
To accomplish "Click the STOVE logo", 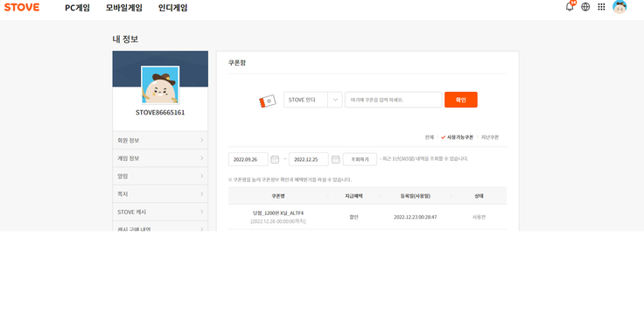I will click(x=22, y=7).
